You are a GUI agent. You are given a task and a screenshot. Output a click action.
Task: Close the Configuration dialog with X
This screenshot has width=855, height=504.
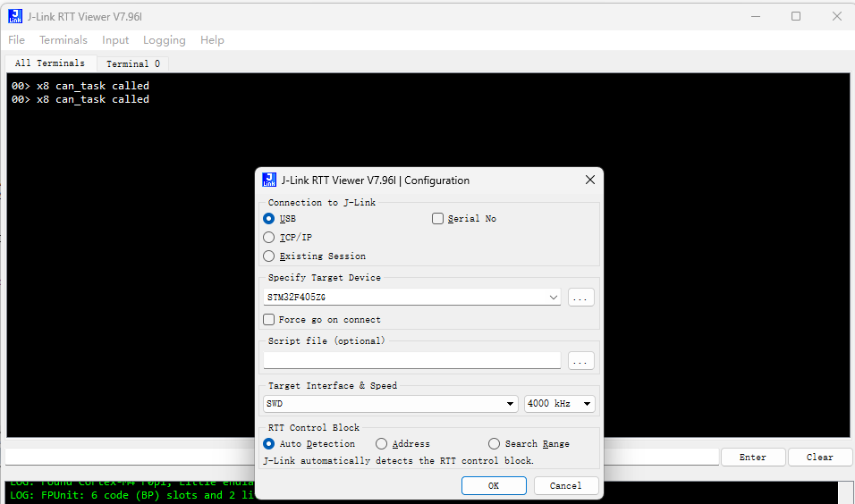pyautogui.click(x=590, y=180)
